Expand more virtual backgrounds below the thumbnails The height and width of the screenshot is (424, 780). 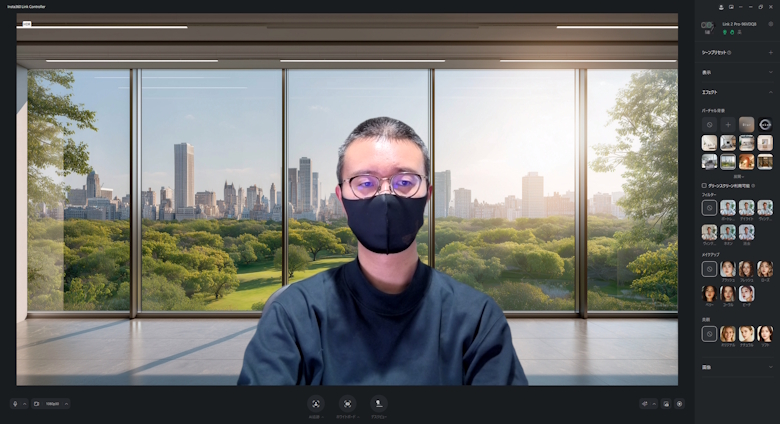click(x=738, y=176)
